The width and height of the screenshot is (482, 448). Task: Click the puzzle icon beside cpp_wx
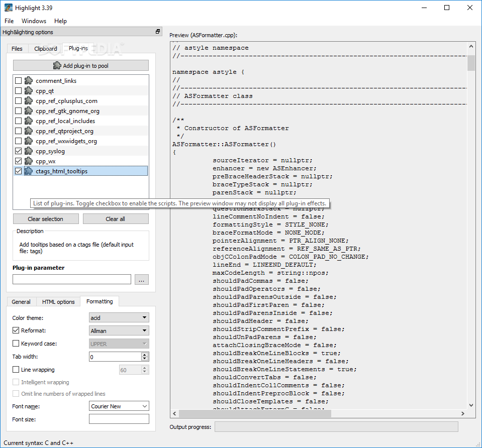29,161
